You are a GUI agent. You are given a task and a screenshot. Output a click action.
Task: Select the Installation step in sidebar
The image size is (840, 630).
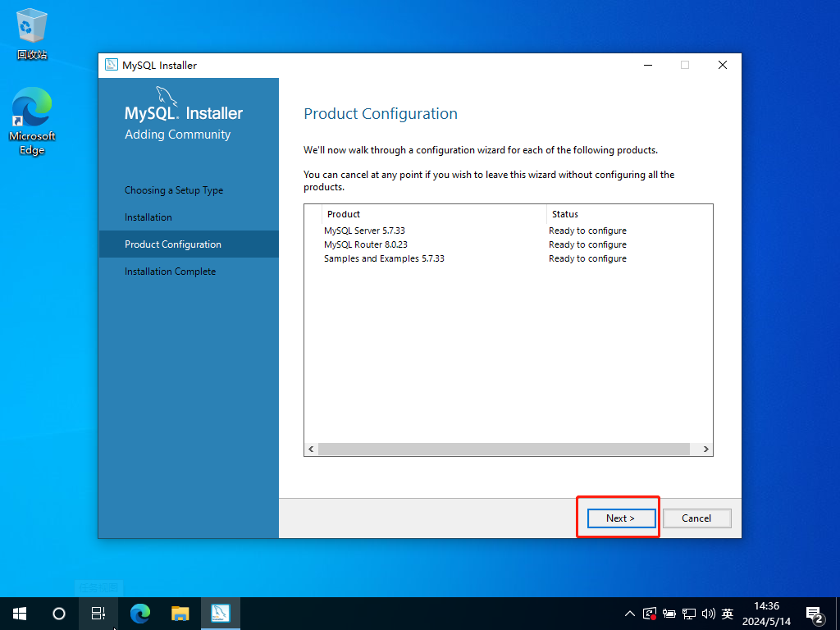pyautogui.click(x=148, y=217)
